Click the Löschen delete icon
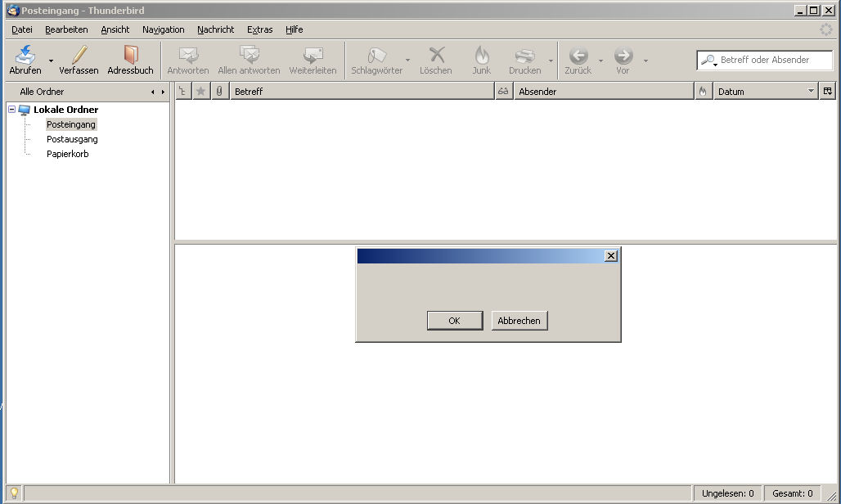The image size is (841, 504). (x=437, y=55)
